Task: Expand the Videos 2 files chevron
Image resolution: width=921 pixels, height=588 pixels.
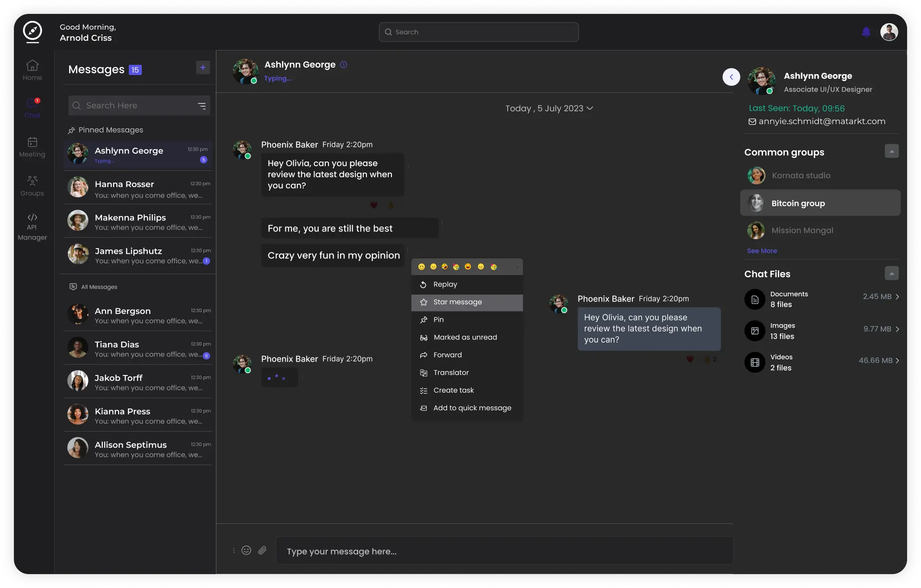Action: coord(897,361)
